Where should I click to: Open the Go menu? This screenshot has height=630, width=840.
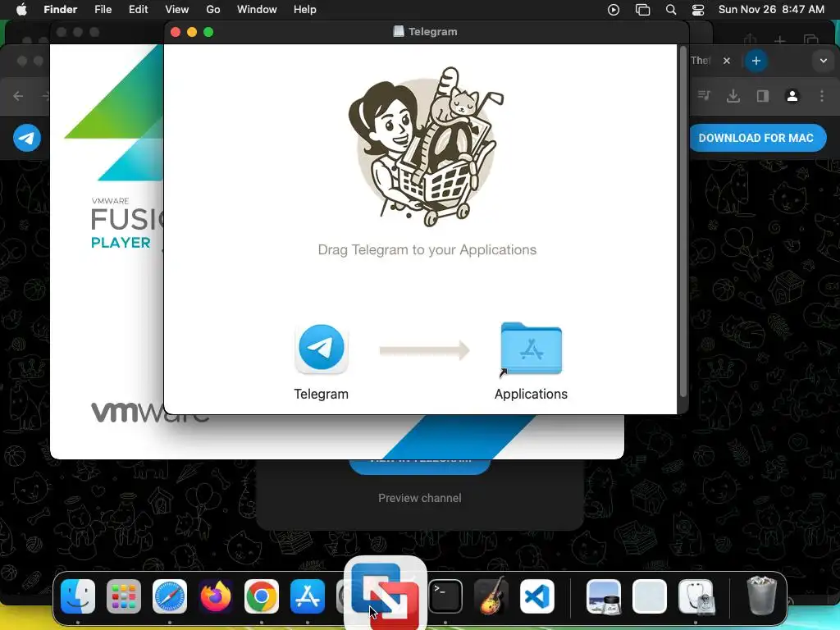(x=213, y=10)
